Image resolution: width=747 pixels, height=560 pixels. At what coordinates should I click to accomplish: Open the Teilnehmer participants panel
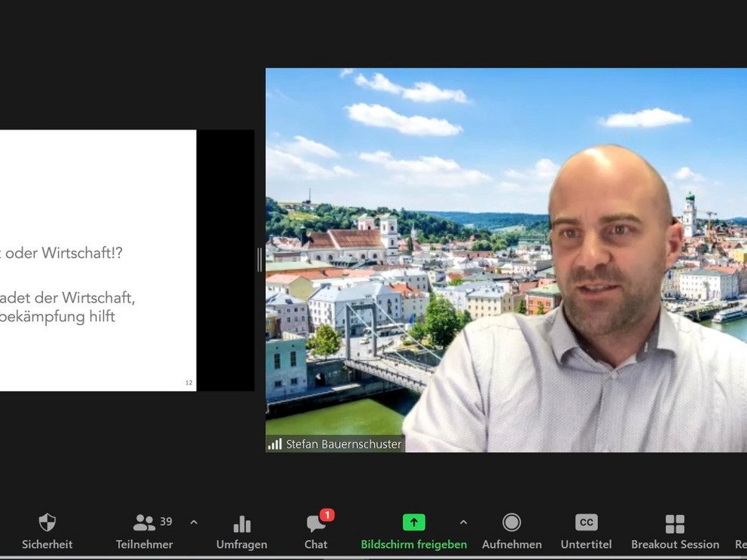point(145,531)
